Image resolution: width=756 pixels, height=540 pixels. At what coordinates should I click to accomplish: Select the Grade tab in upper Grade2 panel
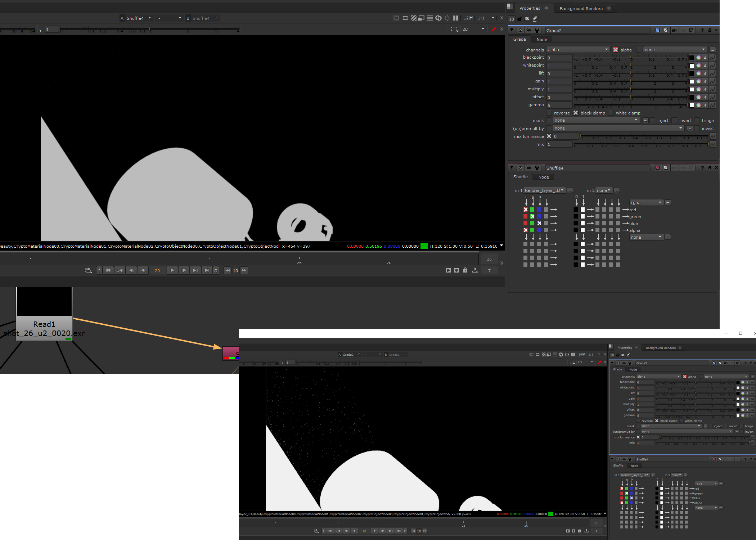click(519, 39)
